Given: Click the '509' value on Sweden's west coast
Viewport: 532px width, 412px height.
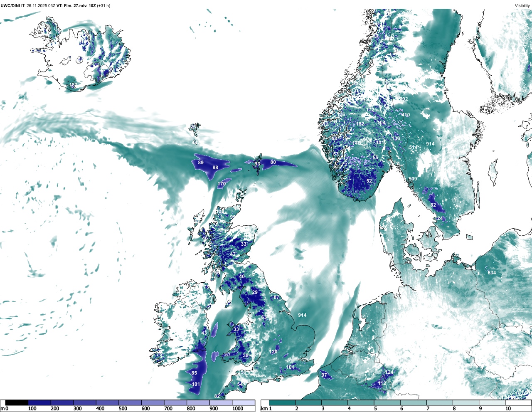Looking at the screenshot, I should tap(413, 179).
